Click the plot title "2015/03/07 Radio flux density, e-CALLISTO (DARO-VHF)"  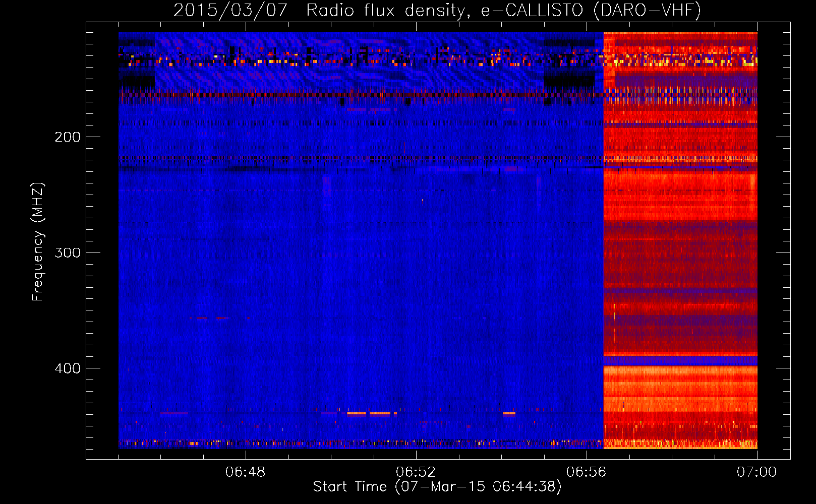click(x=437, y=11)
